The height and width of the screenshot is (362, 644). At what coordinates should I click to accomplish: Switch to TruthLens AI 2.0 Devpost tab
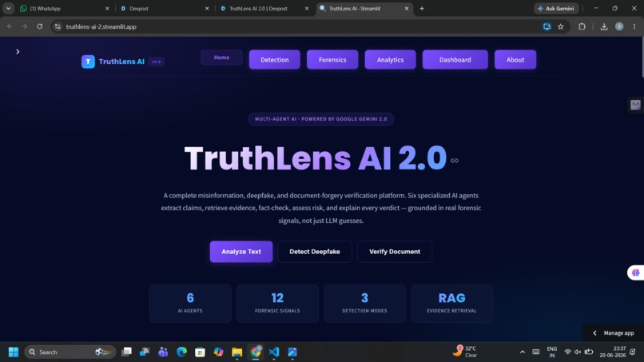pos(264,8)
